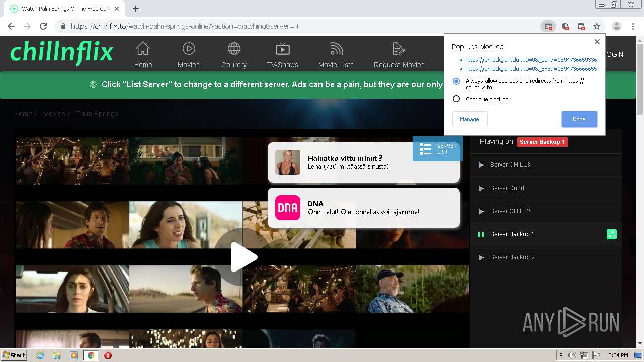This screenshot has width=644, height=362.
Task: Click Chrome icon in taskbar
Action: coord(91,355)
